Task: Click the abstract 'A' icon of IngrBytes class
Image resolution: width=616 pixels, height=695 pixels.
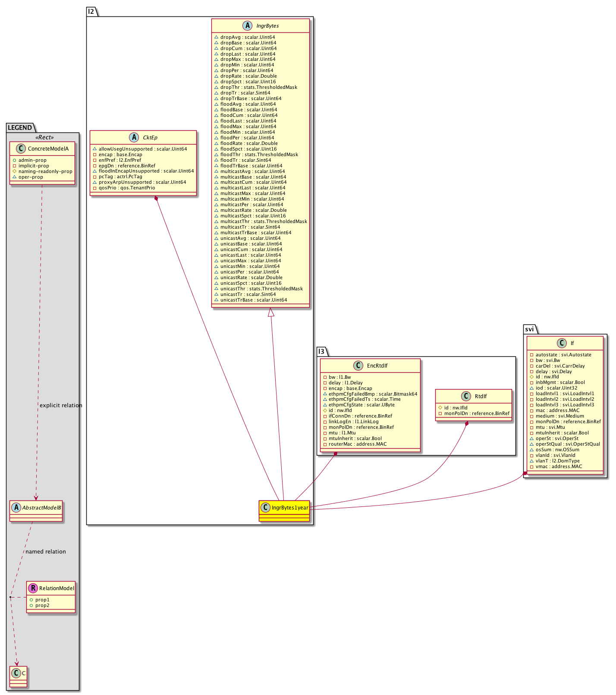Action: 247,26
